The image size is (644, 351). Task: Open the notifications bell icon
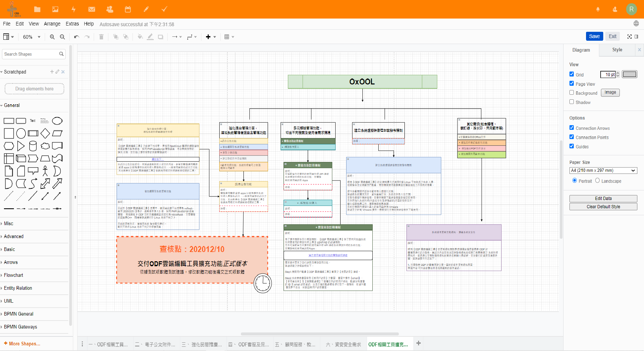tap(598, 9)
